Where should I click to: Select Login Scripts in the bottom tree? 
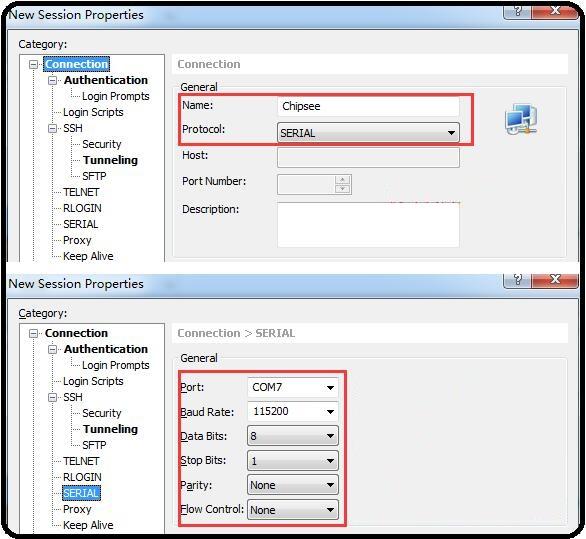93,381
